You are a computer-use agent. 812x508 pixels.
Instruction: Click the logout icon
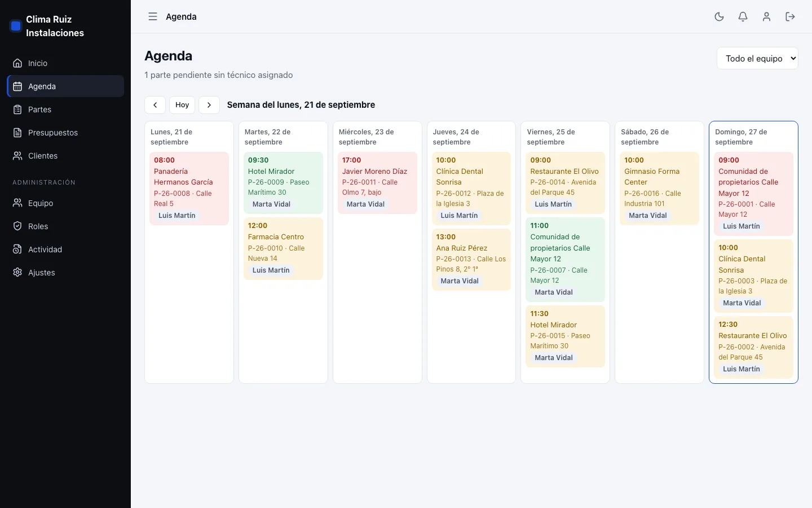[x=790, y=16]
